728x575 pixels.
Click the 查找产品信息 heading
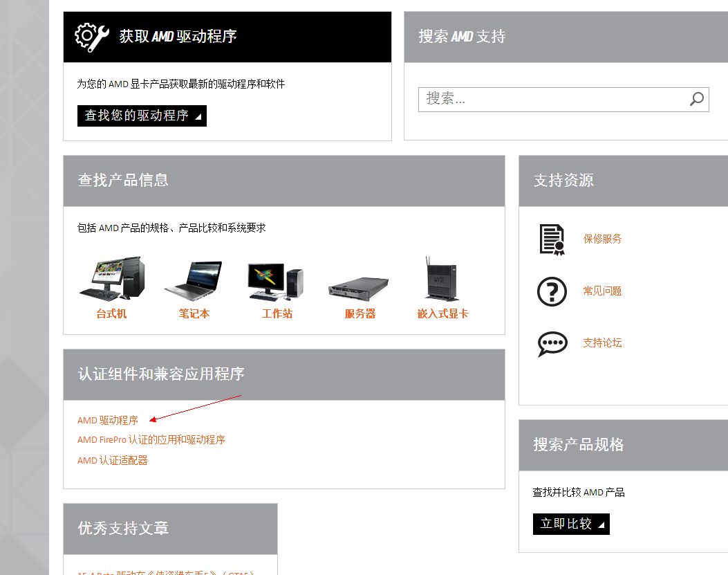click(x=123, y=181)
